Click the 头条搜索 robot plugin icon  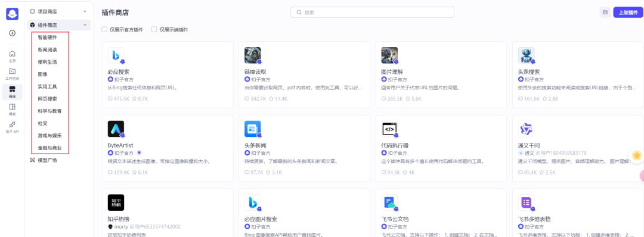coord(526,55)
